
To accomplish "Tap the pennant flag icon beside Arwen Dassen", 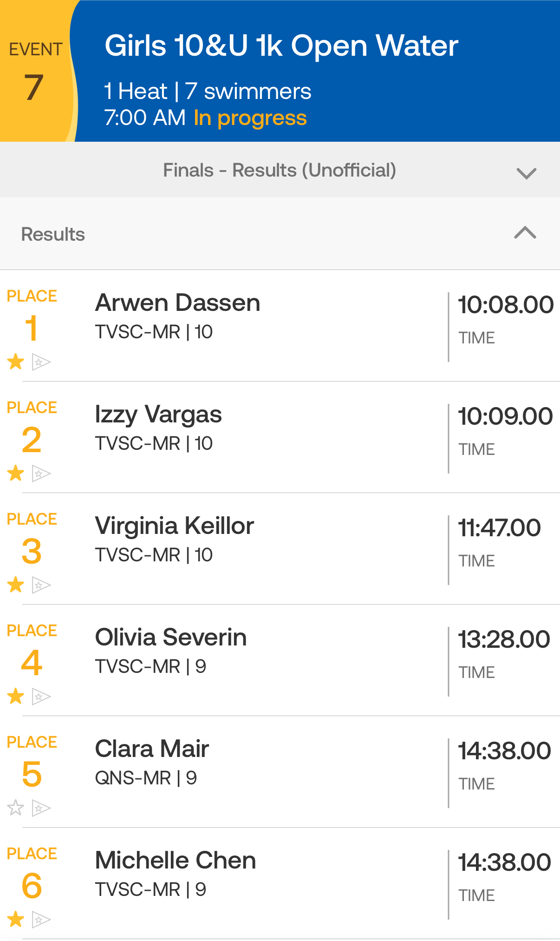I will 41,362.
